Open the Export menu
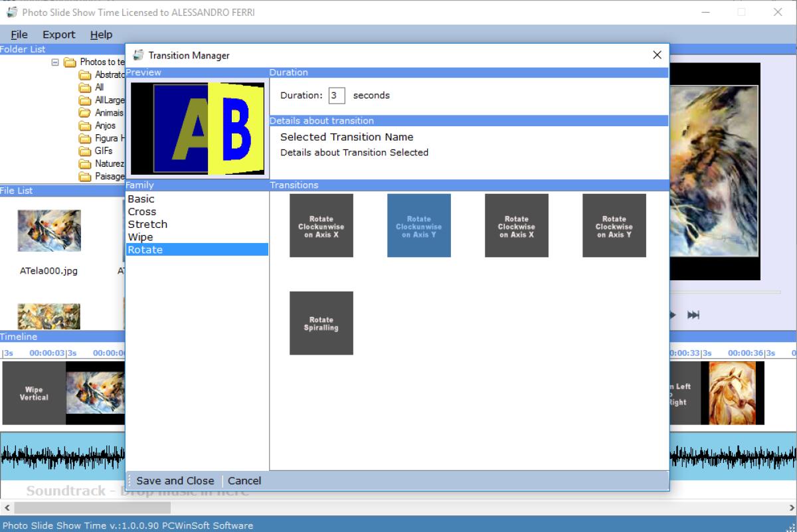Viewport: 797px width, 532px height. (x=59, y=35)
